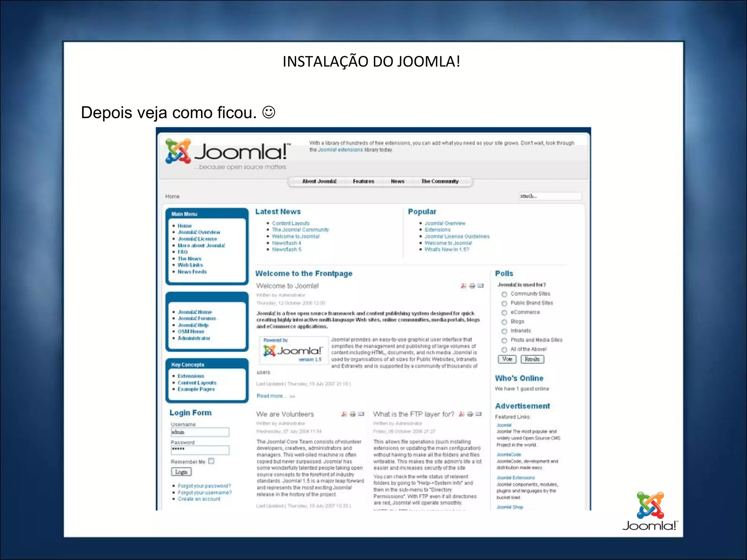Screen dimensions: 747x560
Task: Open News top menu item
Action: click(398, 181)
